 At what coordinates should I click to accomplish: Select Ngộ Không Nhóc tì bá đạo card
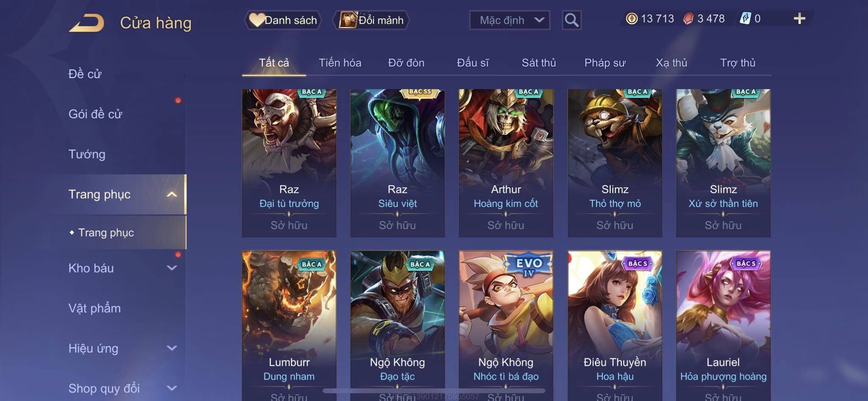tap(506, 326)
